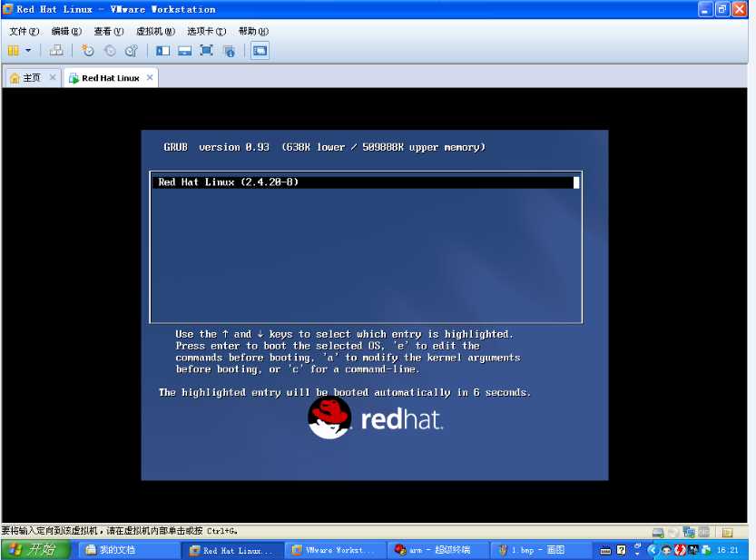The height and width of the screenshot is (560, 756).
Task: Open the 查看(V) menu
Action: (x=109, y=32)
